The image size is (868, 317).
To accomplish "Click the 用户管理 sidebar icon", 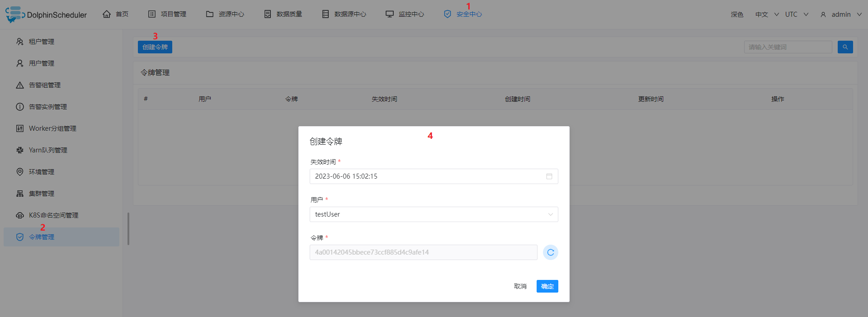I will click(20, 63).
